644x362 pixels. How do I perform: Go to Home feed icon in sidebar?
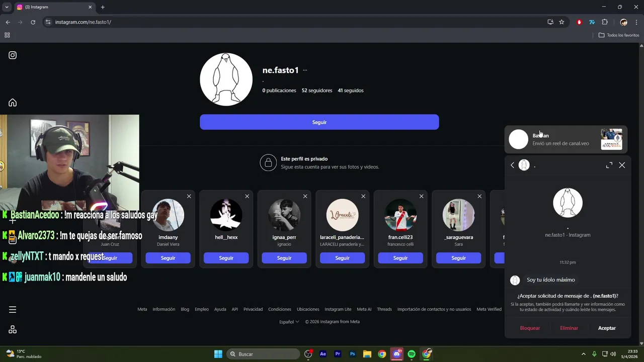13,103
